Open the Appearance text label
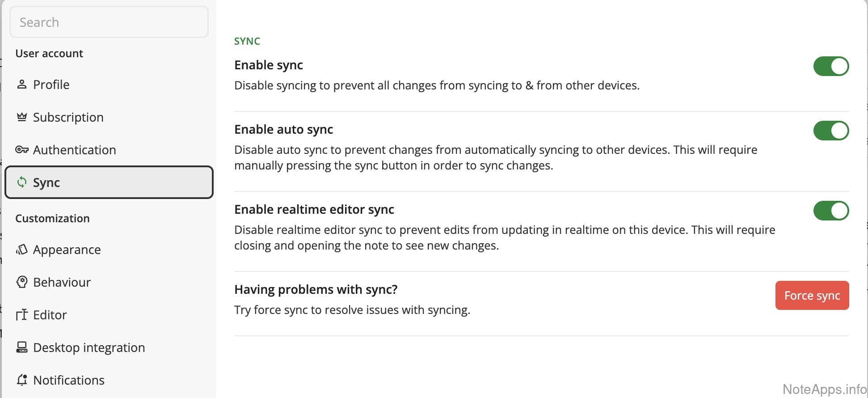This screenshot has height=398, width=868. [67, 250]
